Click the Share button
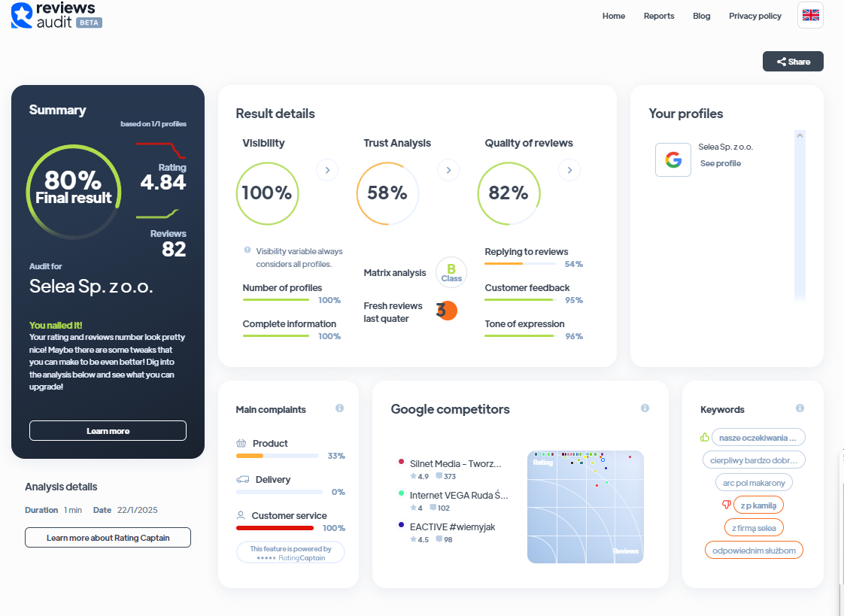The height and width of the screenshot is (616, 844). (x=793, y=62)
